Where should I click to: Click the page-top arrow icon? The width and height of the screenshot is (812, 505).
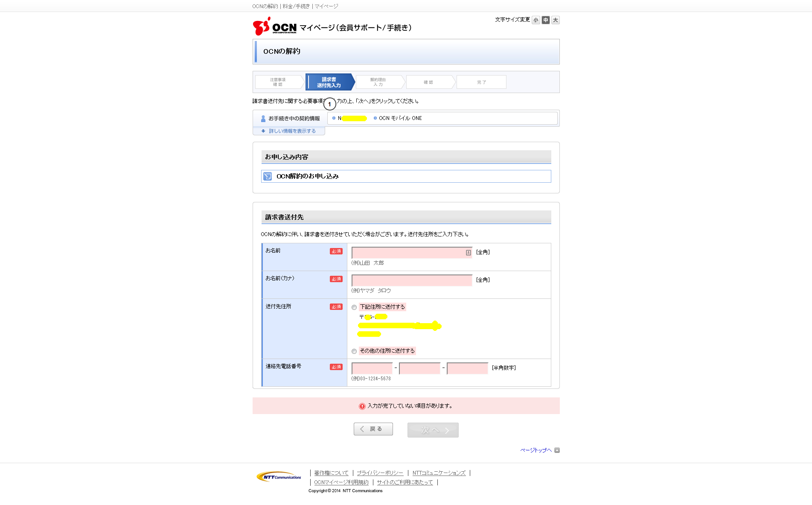tap(557, 450)
